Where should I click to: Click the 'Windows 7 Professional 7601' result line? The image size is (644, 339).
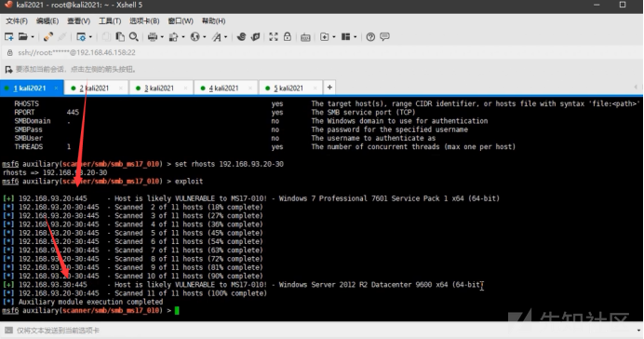click(251, 198)
